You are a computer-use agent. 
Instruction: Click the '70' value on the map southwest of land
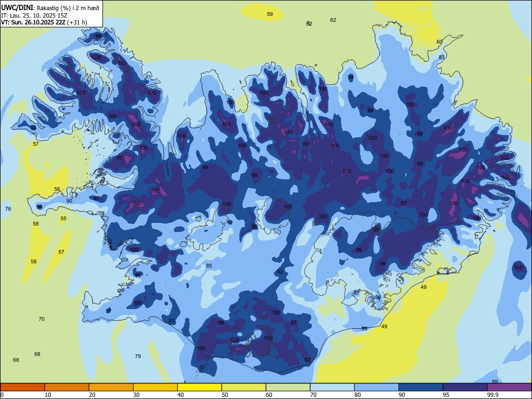click(41, 319)
